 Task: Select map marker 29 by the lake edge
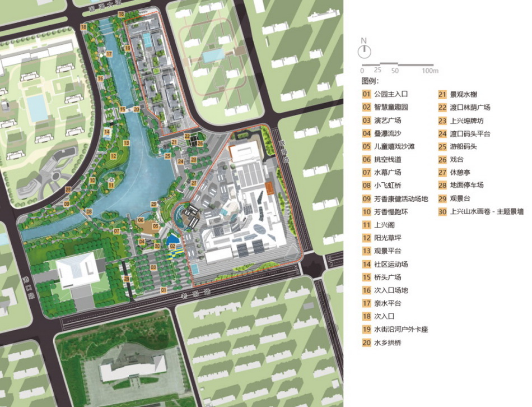(x=153, y=204)
